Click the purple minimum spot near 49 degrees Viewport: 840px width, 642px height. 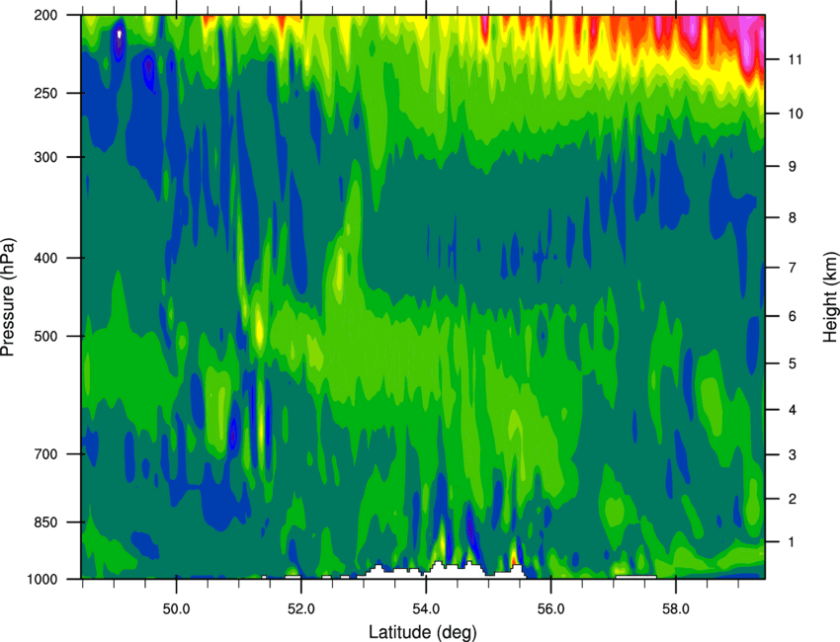[x=119, y=41]
